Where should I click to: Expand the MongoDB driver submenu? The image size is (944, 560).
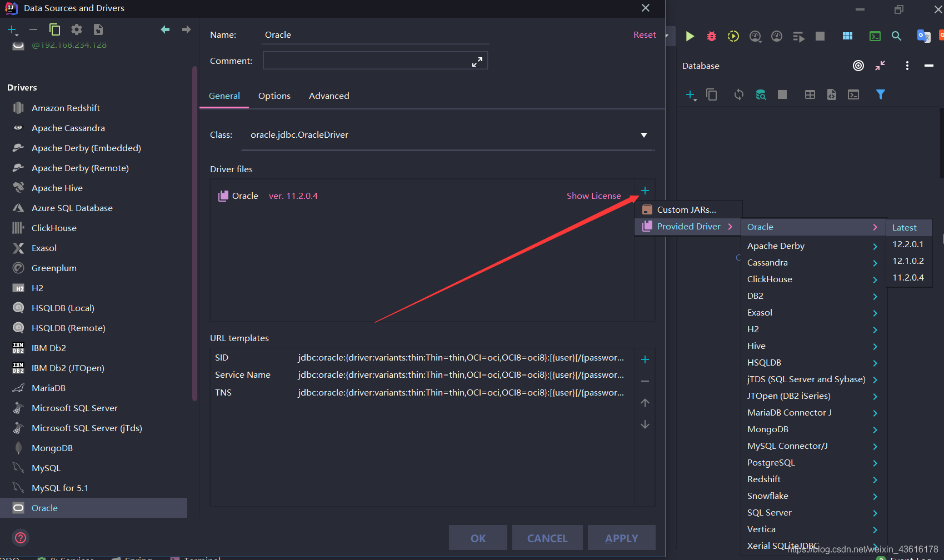click(813, 429)
